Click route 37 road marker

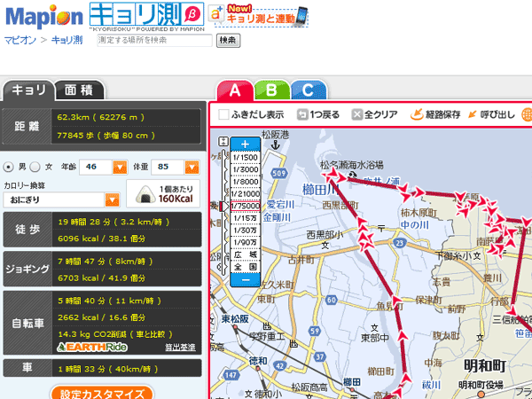[x=320, y=356]
